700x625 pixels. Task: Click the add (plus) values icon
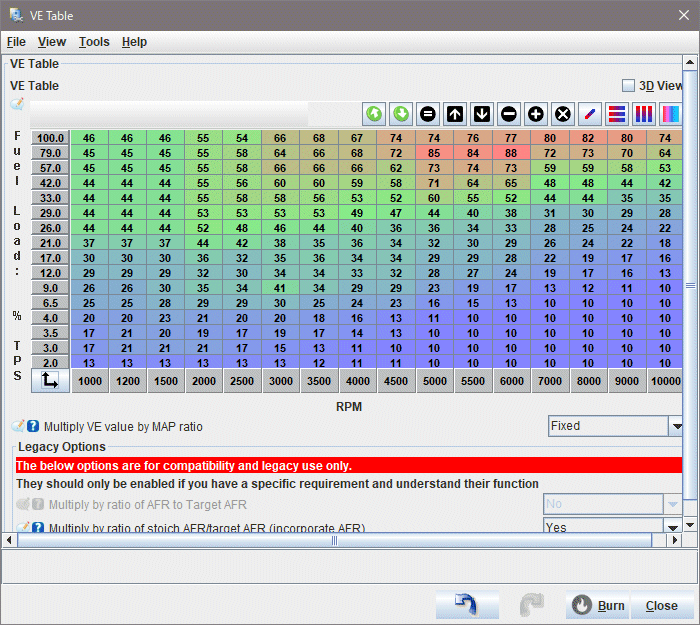click(x=536, y=114)
